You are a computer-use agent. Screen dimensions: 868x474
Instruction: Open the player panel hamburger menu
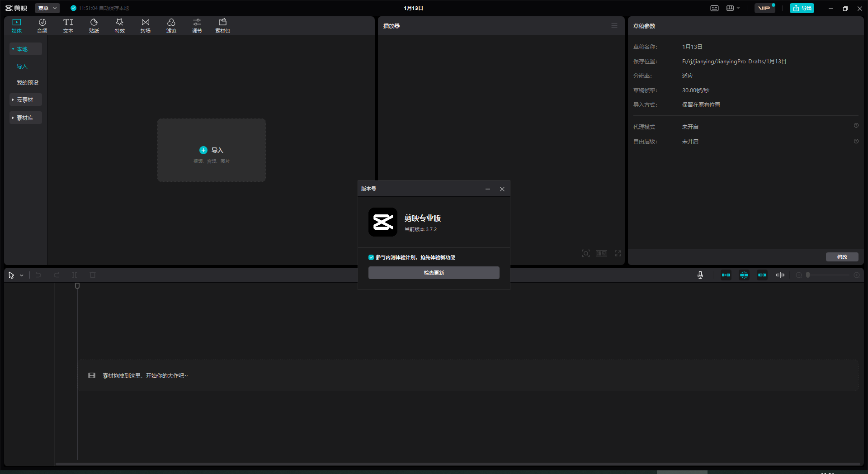(x=614, y=26)
